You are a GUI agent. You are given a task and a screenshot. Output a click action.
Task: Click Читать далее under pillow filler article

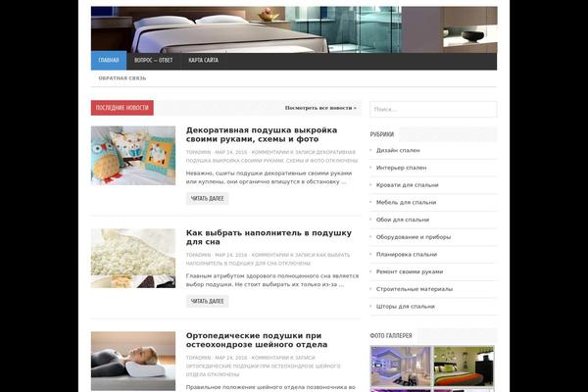point(208,301)
